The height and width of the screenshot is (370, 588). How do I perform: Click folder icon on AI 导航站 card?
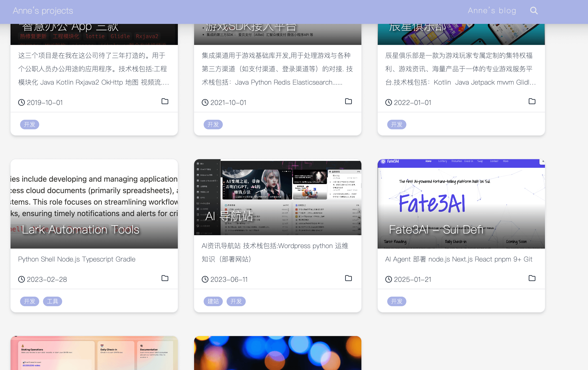point(348,278)
